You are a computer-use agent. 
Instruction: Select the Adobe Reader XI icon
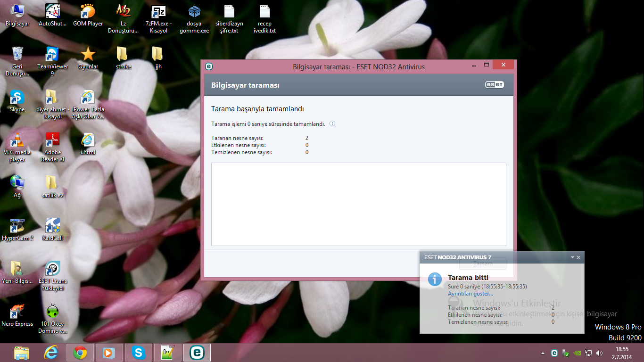[52, 147]
